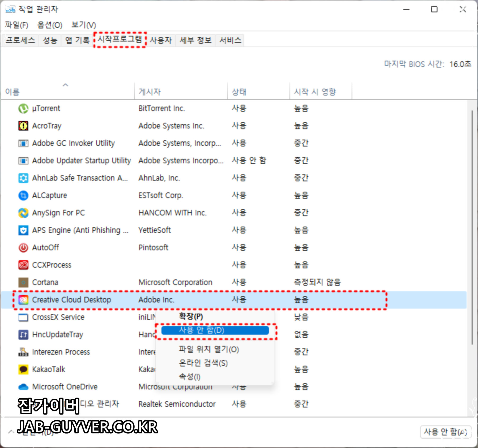
Task: Open the 보기(V) menu
Action: 83,25
